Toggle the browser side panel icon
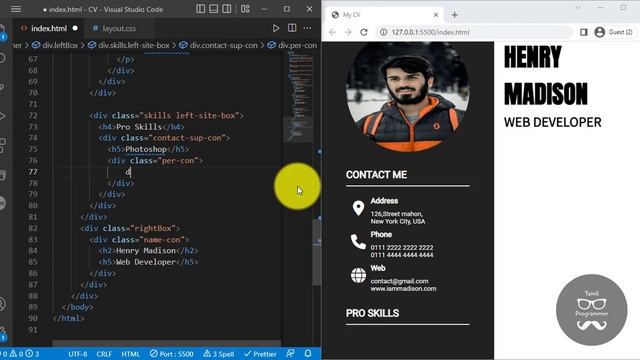Viewport: 640px width, 360px height. 584,32
